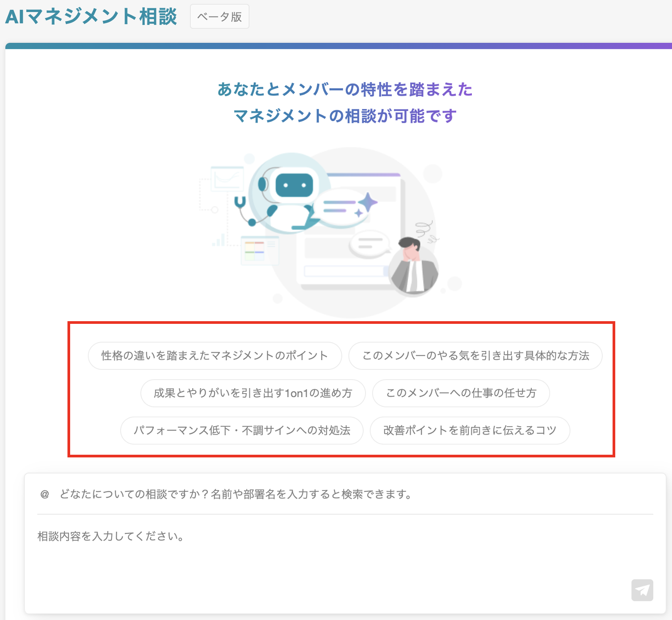Screen dimensions: 672x620
Task: Select the 性格の違いを踏まえたマネジメントのポイント suggestion
Action: coord(214,356)
